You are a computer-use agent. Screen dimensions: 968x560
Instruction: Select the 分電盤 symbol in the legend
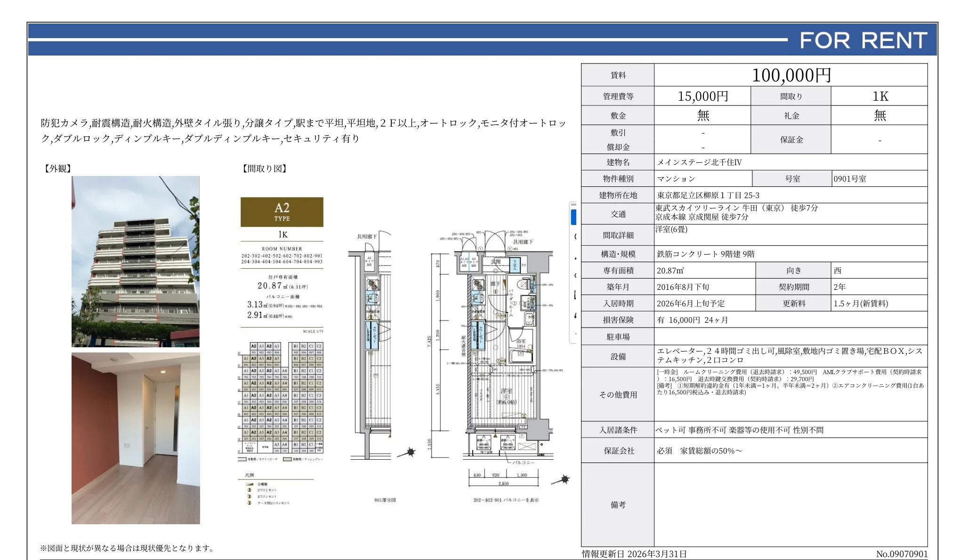250,484
